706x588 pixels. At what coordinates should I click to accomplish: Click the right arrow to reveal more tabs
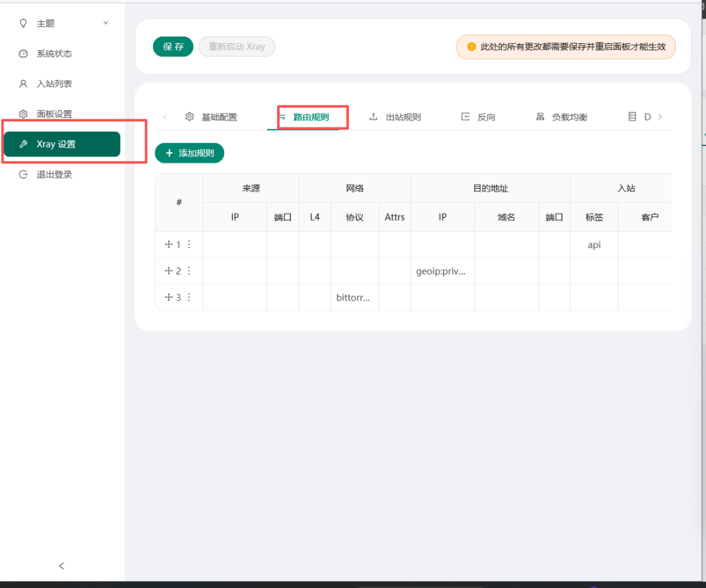pyautogui.click(x=660, y=116)
